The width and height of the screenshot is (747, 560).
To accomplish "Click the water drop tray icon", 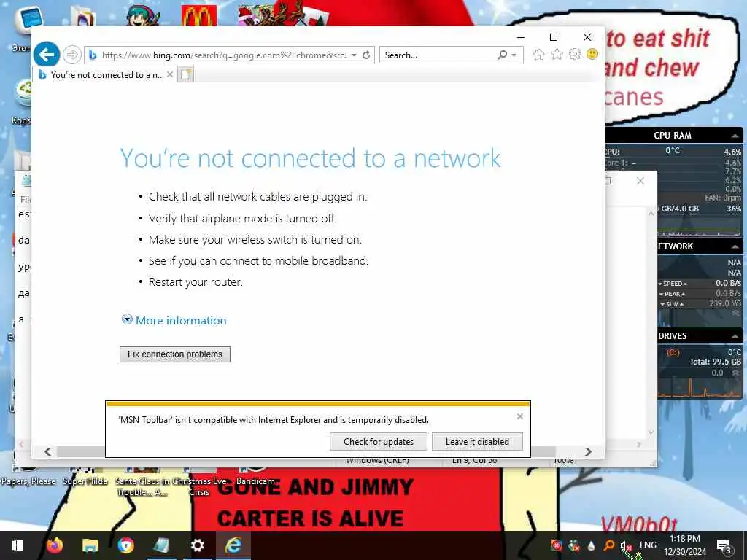I will click(x=591, y=545).
